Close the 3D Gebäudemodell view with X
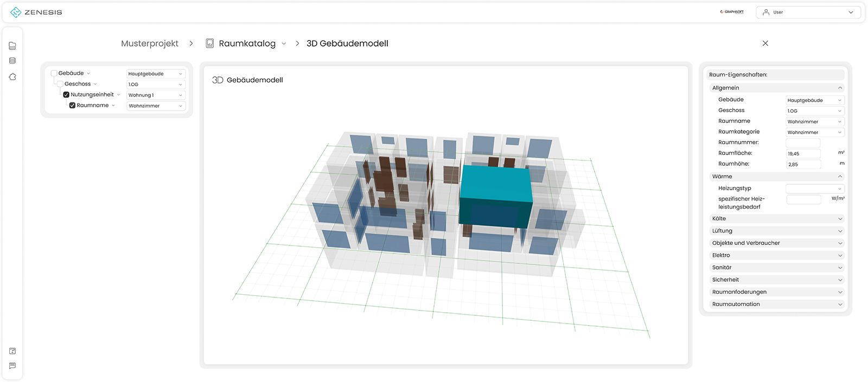The height and width of the screenshot is (382, 868). click(x=765, y=43)
